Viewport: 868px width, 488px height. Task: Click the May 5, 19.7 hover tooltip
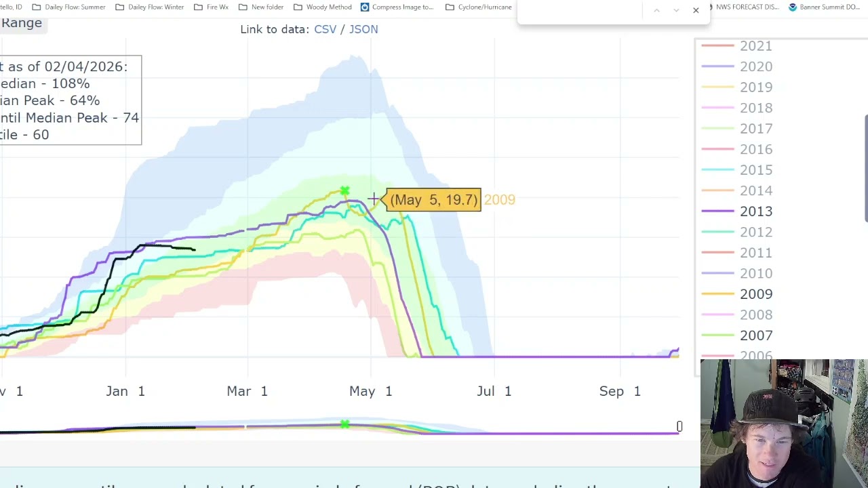tap(433, 200)
